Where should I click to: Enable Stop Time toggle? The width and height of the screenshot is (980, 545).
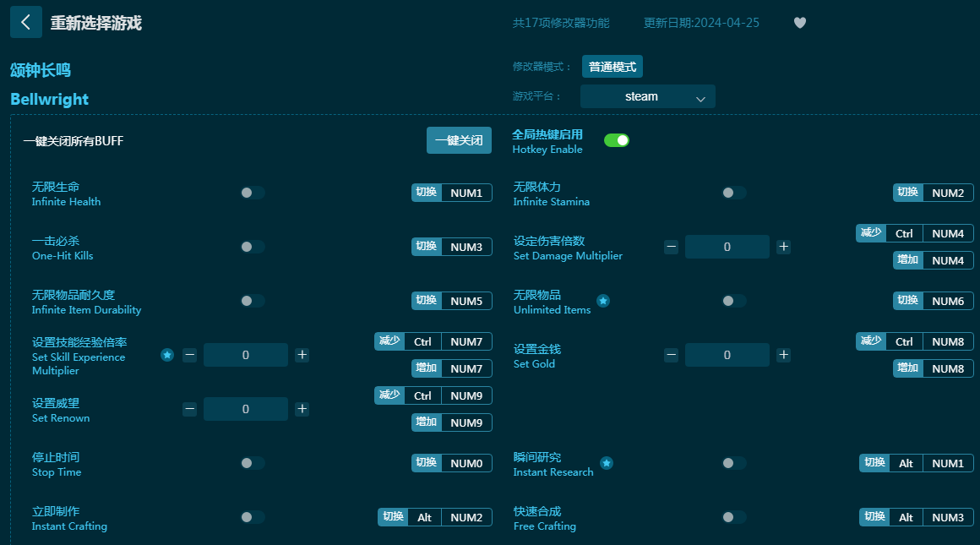pyautogui.click(x=253, y=463)
